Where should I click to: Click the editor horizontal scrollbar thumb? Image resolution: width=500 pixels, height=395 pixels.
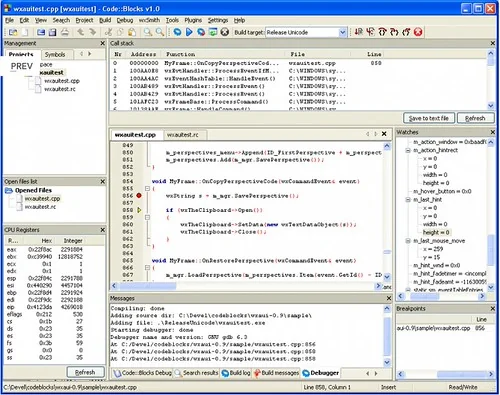pyautogui.click(x=147, y=286)
